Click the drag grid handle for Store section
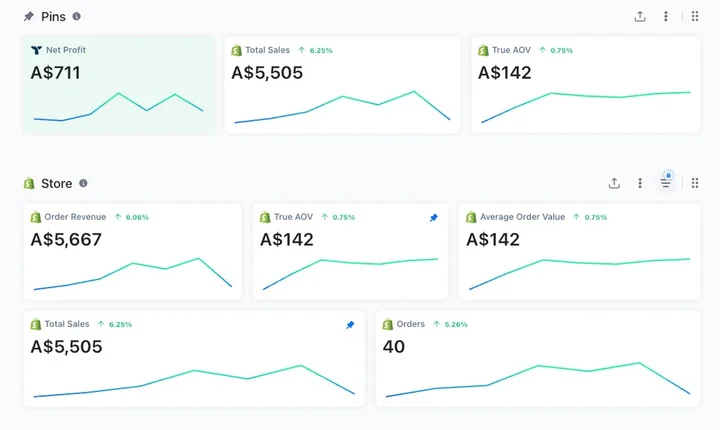Image resolution: width=720 pixels, height=430 pixels. 695,184
